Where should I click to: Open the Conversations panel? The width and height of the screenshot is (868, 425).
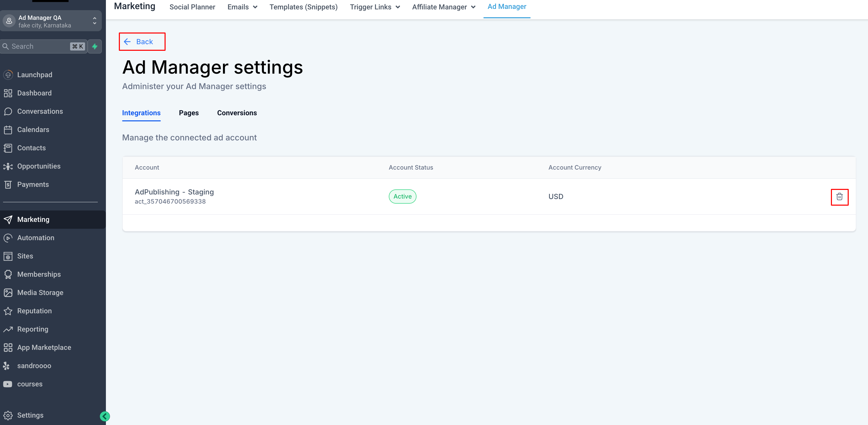(40, 111)
